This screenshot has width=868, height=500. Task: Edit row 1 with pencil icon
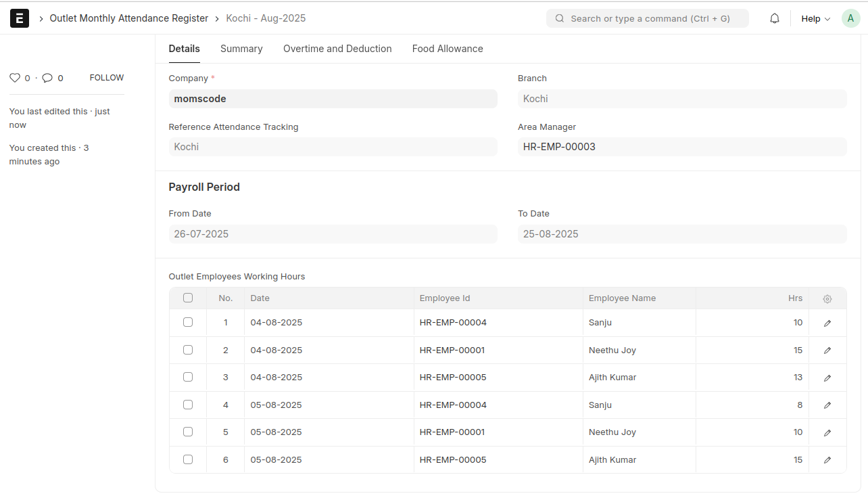coord(827,323)
